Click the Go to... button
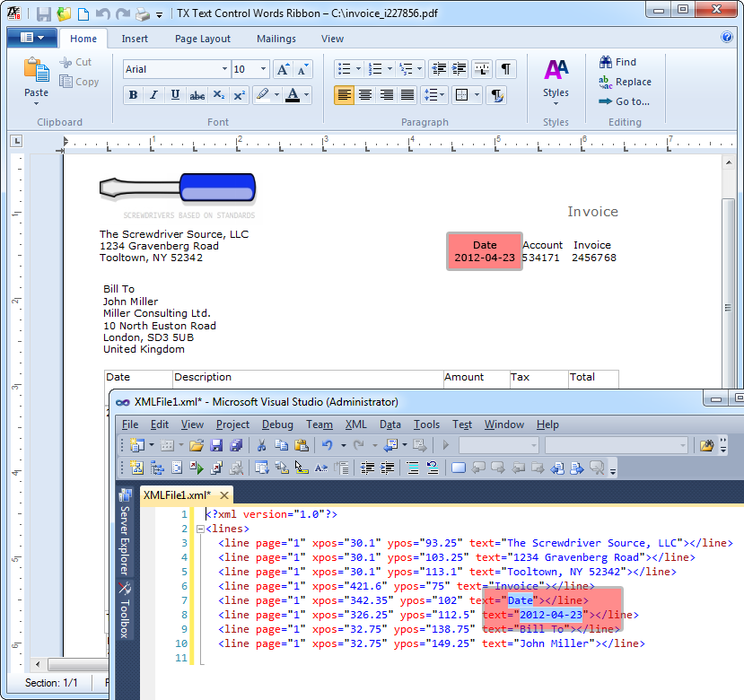 click(624, 101)
